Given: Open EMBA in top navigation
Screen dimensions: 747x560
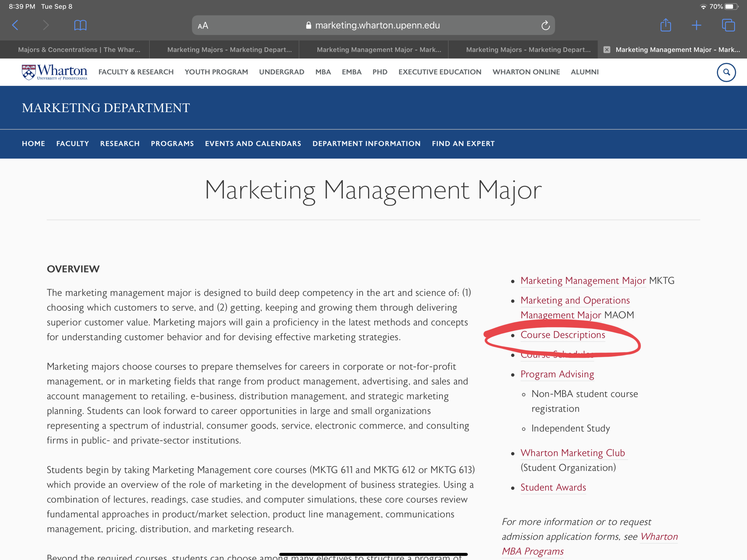Looking at the screenshot, I should (x=352, y=72).
